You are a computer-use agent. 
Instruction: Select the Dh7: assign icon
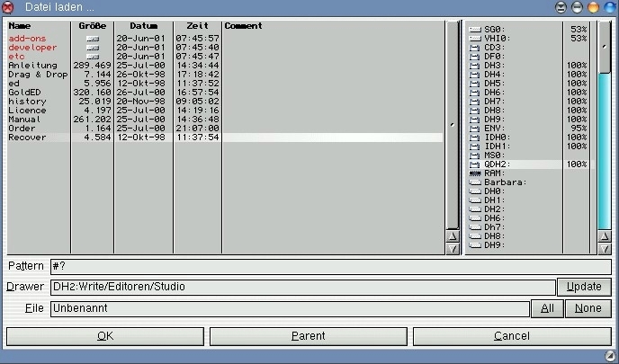(475, 227)
